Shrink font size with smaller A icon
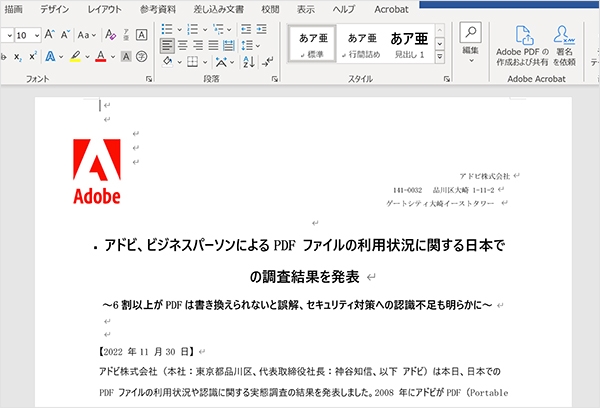This screenshot has height=408, width=600. coord(65,35)
